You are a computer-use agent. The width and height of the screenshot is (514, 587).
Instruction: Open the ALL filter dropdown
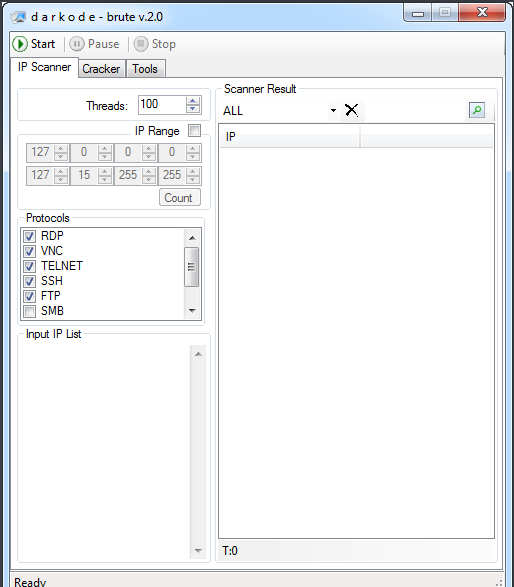(333, 110)
